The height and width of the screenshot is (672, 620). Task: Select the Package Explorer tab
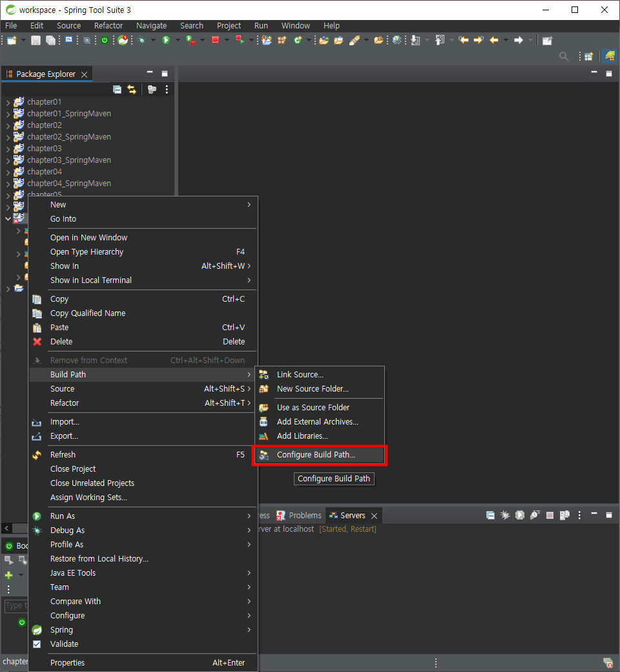tap(45, 74)
